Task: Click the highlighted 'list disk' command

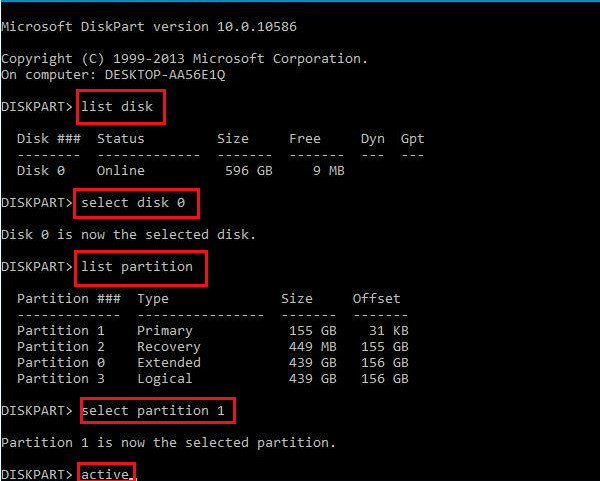Action: pyautogui.click(x=120, y=107)
